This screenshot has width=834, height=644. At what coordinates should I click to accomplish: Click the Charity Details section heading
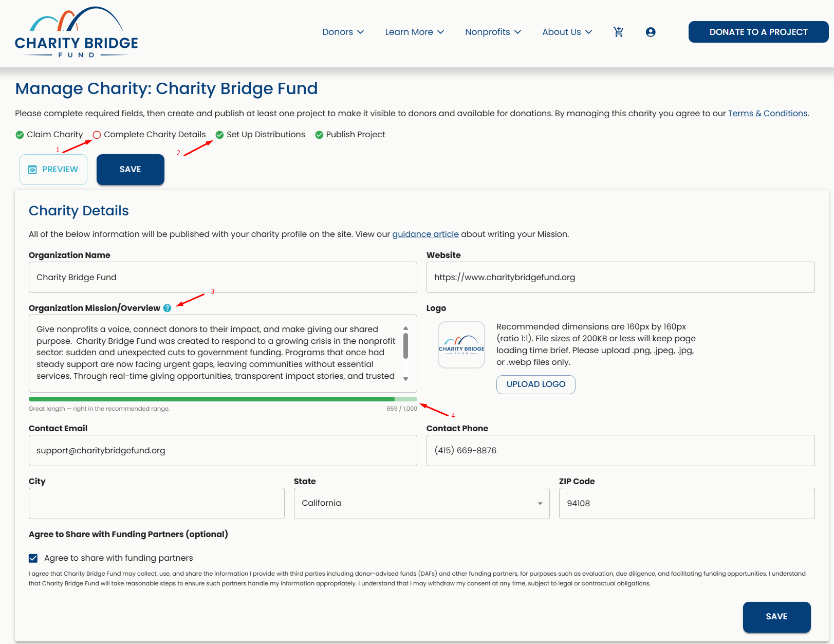(79, 211)
